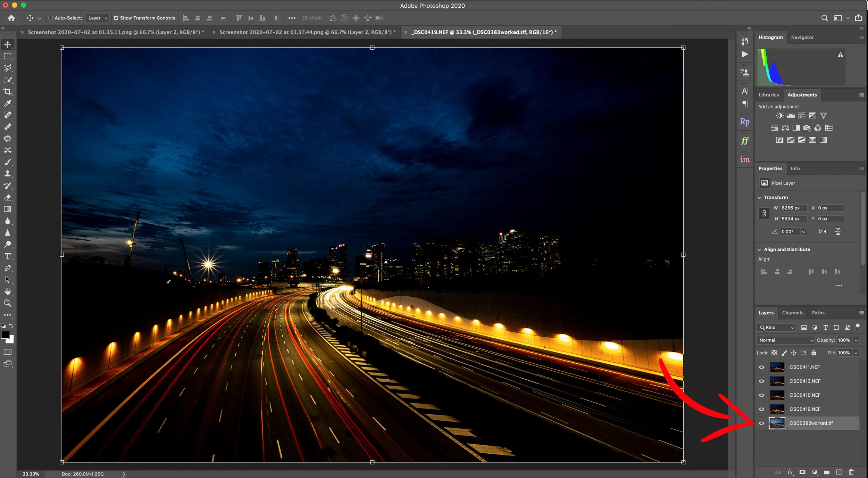Switch to the Navigator tab
Viewport: 868px width, 478px height.
802,37
